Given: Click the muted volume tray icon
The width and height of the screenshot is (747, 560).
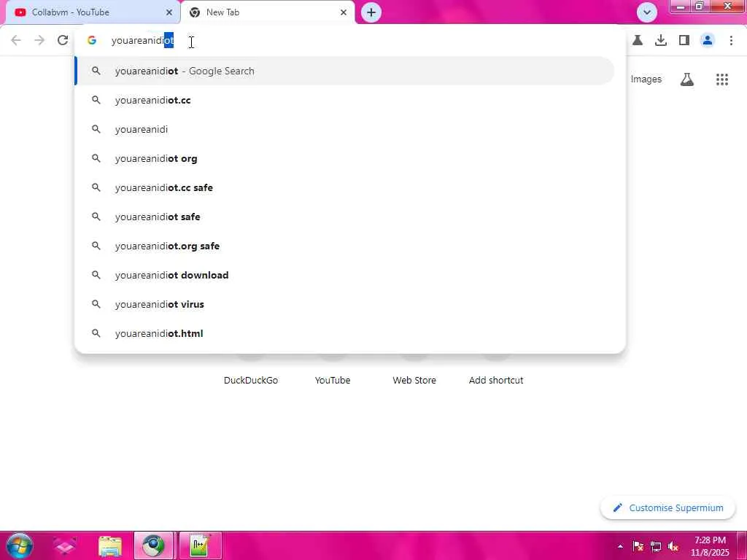Looking at the screenshot, I should [673, 546].
